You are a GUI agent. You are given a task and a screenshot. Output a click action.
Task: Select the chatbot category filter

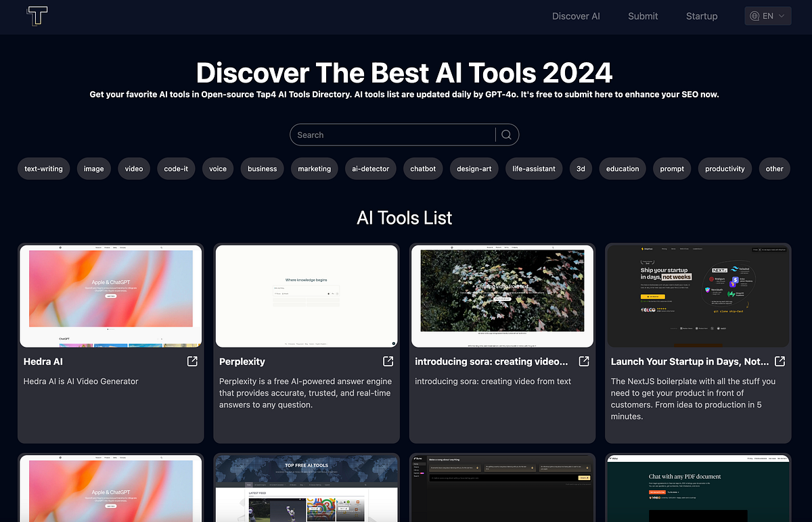pos(422,168)
